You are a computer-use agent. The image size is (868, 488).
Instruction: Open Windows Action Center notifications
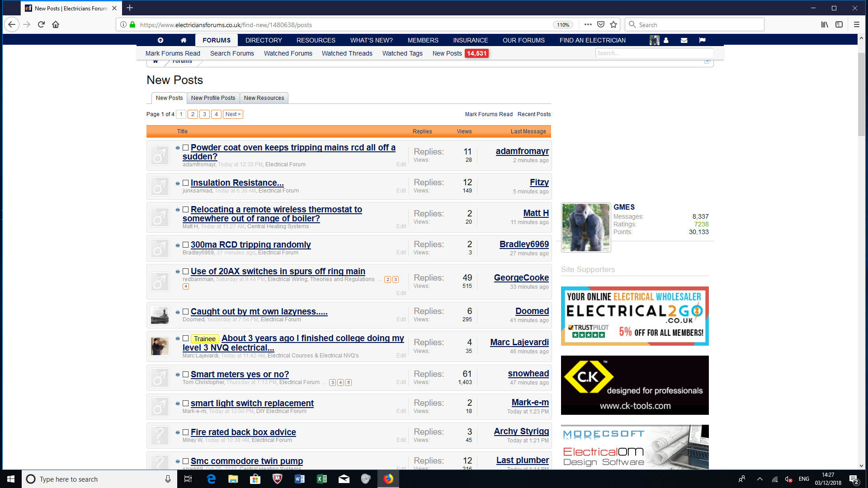[854, 479]
